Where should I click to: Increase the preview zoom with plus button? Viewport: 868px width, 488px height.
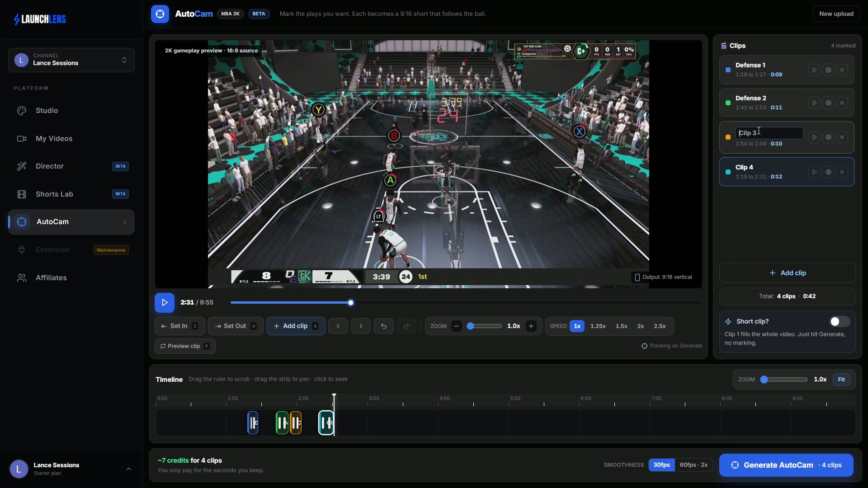tap(531, 326)
